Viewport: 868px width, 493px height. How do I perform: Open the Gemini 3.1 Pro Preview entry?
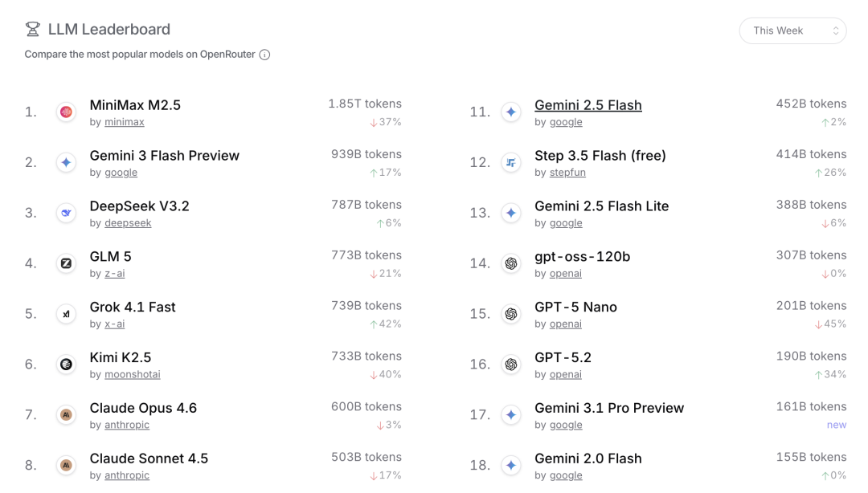click(x=609, y=409)
